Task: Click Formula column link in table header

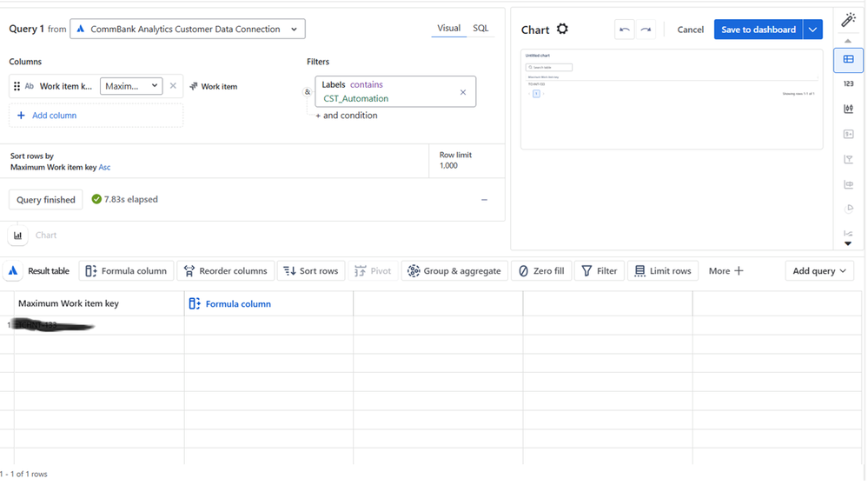Action: 238,303
